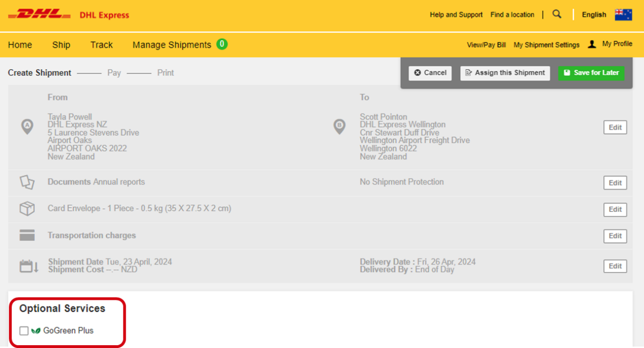
Task: Click the card icon beside Transportation charges
Action: (27, 235)
